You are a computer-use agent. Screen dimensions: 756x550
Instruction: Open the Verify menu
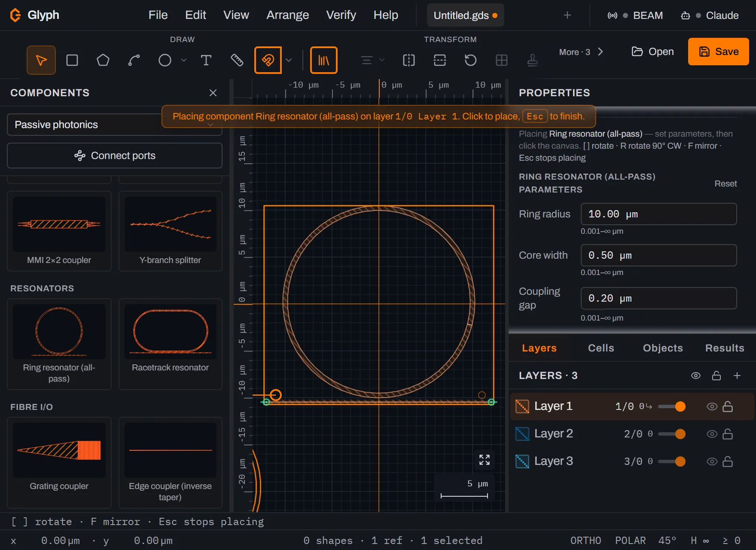tap(341, 15)
